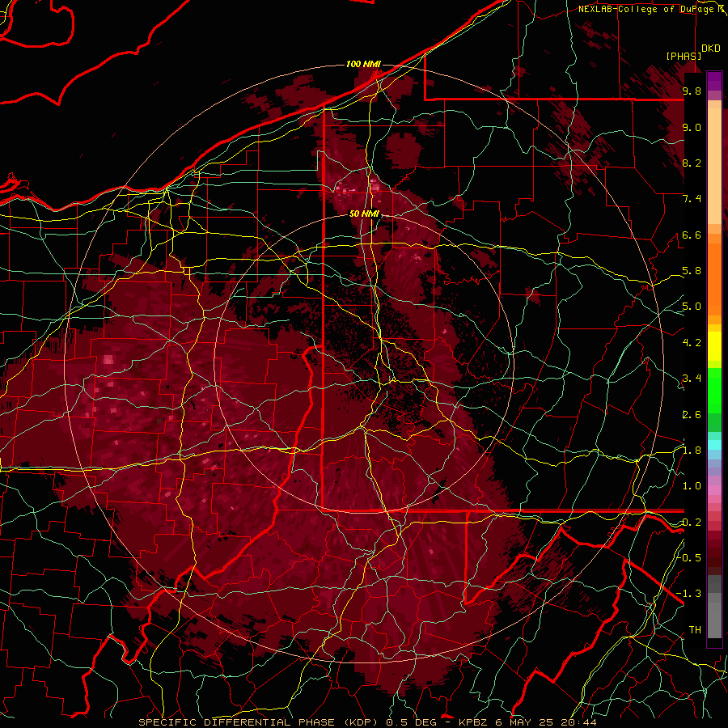
Task: Pick the pink segment of the color bar
Action: [714, 490]
